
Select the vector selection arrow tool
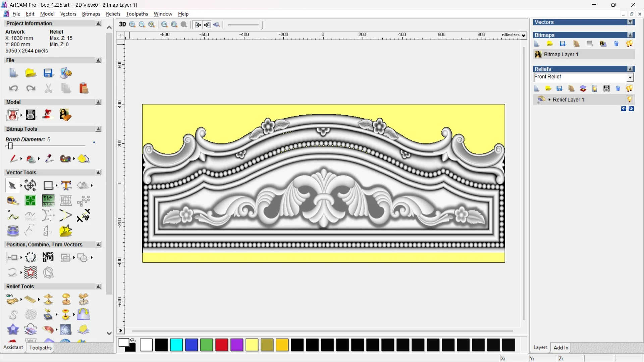pyautogui.click(x=12, y=185)
